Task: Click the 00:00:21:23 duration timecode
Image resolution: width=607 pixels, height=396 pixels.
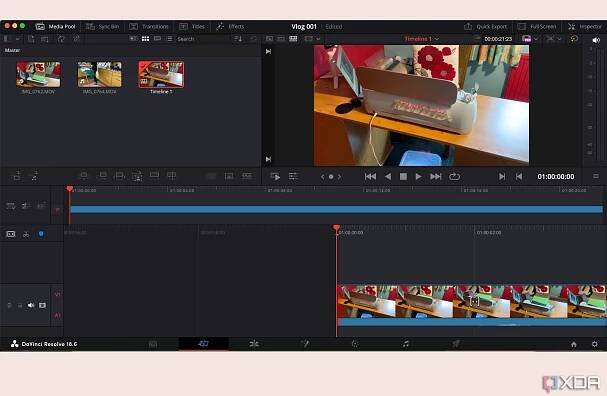Action: tap(498, 39)
